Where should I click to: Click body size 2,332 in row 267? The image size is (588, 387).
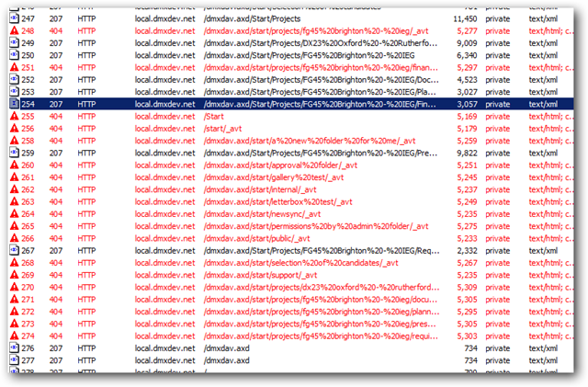point(467,250)
